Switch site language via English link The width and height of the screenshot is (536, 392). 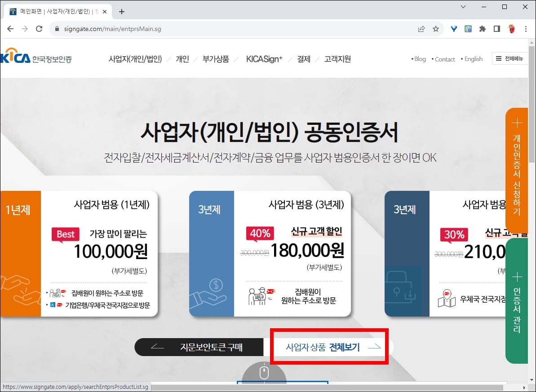point(473,59)
